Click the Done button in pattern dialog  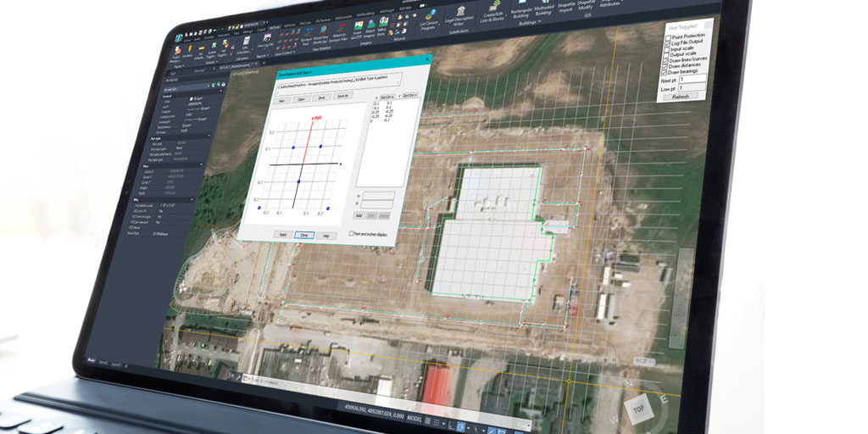click(304, 235)
